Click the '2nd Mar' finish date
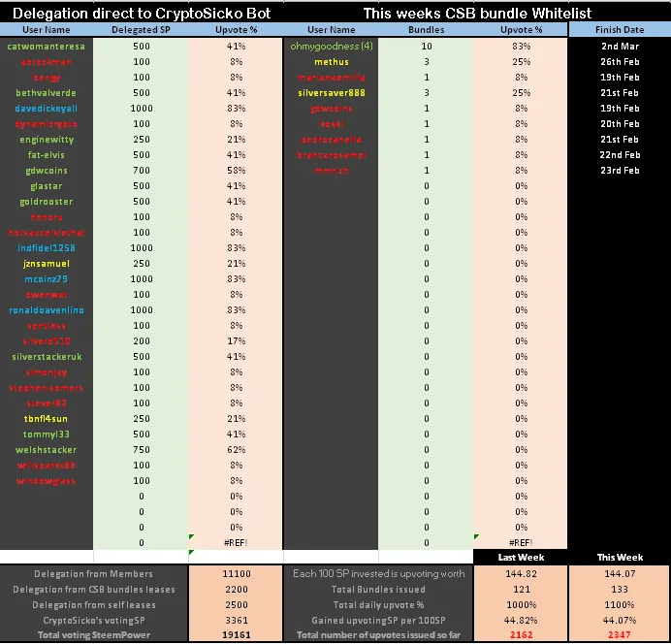Screen dimensions: 671x644 620,47
